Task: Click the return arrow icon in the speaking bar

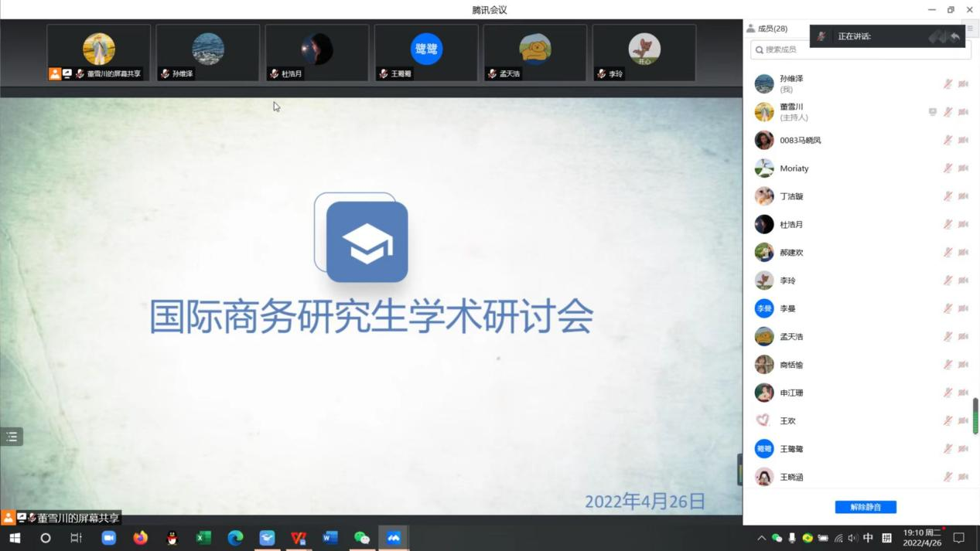Action: click(955, 36)
